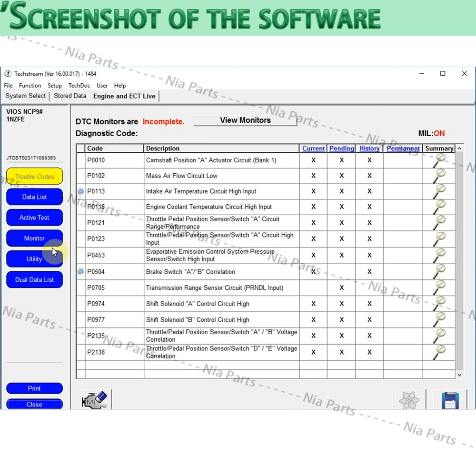Select code P0010 row
This screenshot has height=476, width=476.
pos(266,160)
